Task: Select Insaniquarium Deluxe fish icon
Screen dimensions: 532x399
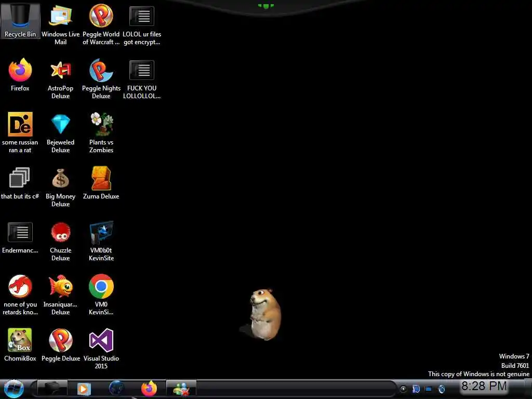Action: 60,295
